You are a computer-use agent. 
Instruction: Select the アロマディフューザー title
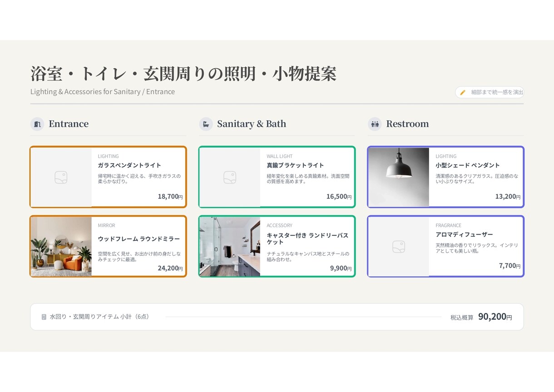click(464, 234)
